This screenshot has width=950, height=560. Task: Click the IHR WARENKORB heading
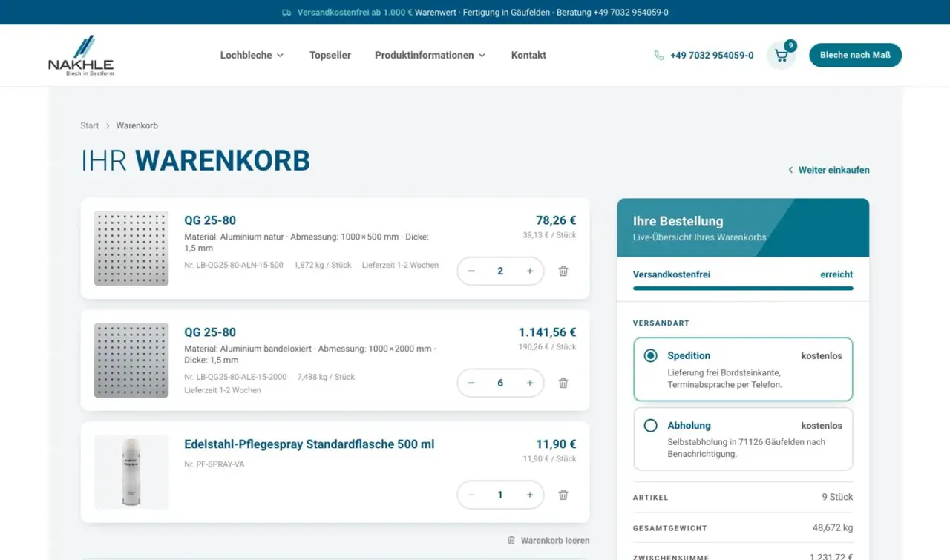tap(195, 161)
